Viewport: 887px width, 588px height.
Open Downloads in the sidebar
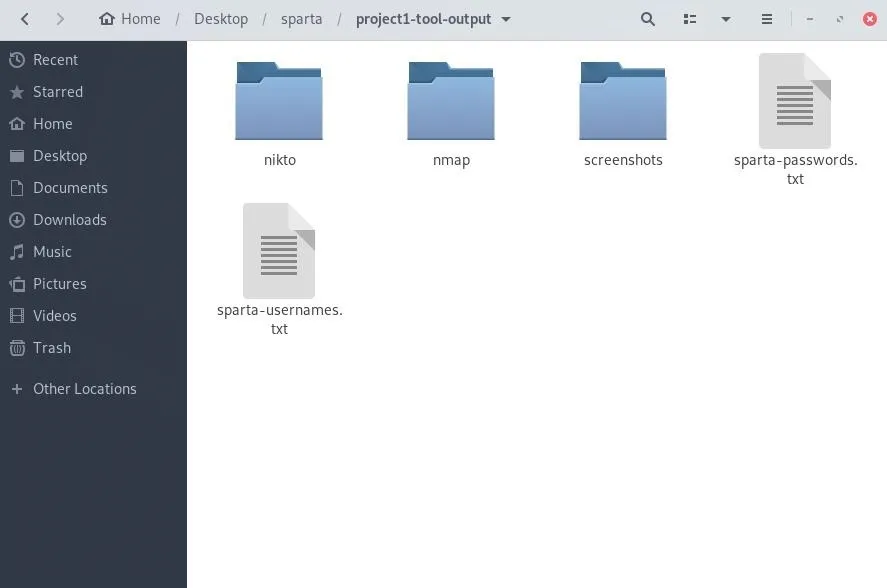point(93,220)
